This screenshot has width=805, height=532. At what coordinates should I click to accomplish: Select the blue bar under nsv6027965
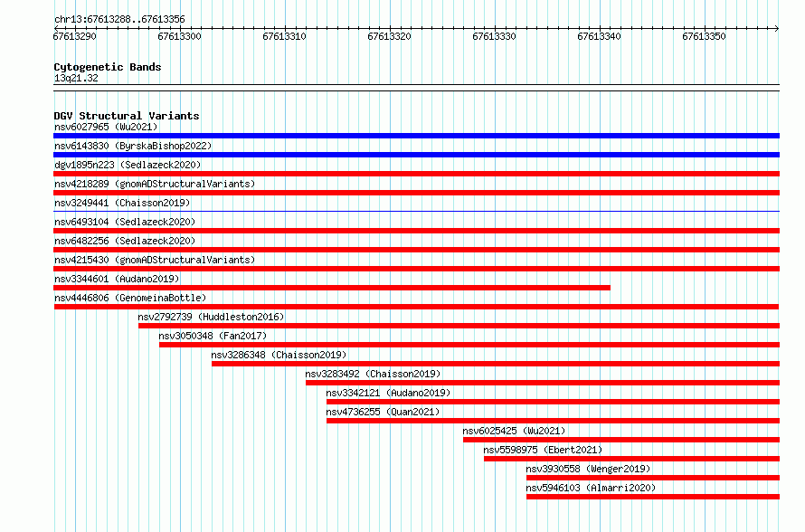coord(416,136)
